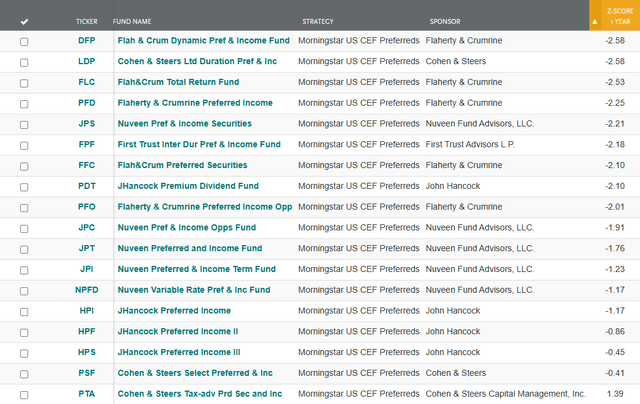The width and height of the screenshot is (640, 404).
Task: Mark the FPF row checkbox
Action: pyautogui.click(x=24, y=146)
